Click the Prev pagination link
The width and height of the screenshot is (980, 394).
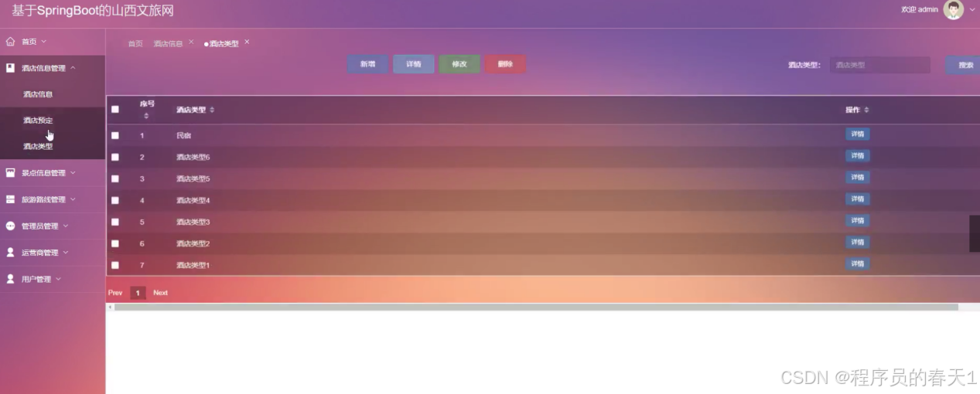[115, 293]
